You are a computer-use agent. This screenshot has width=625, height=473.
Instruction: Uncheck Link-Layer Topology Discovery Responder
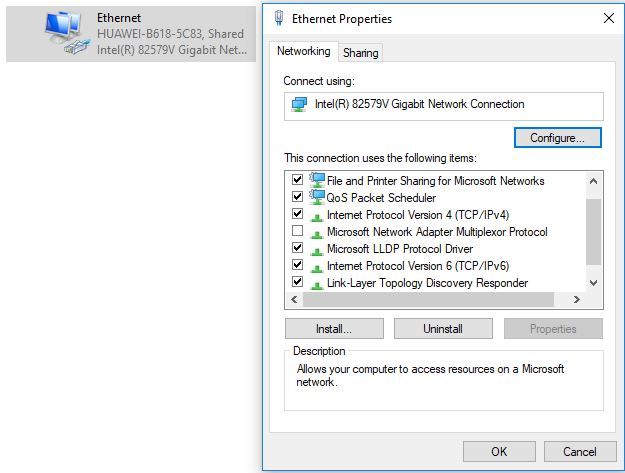click(x=297, y=282)
